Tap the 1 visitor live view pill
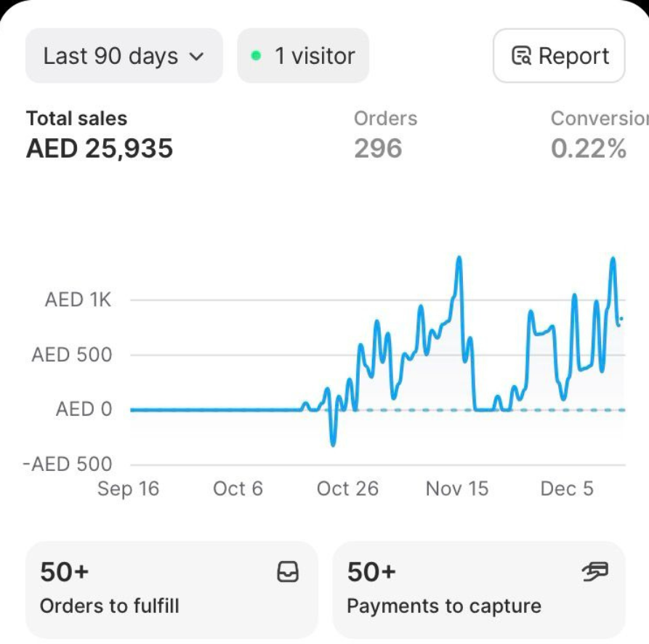The width and height of the screenshot is (649, 644). coord(303,56)
